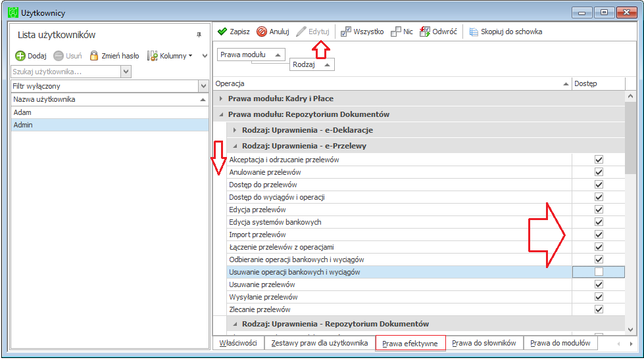This screenshot has width=644, height=360.
Task: Select user Admin in the list
Action: click(x=110, y=125)
